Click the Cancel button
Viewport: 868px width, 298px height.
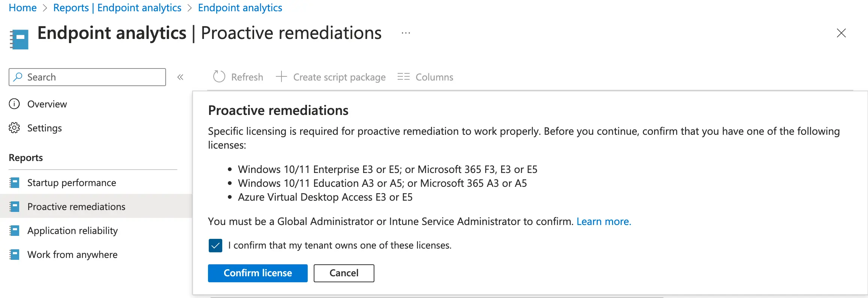click(x=344, y=273)
